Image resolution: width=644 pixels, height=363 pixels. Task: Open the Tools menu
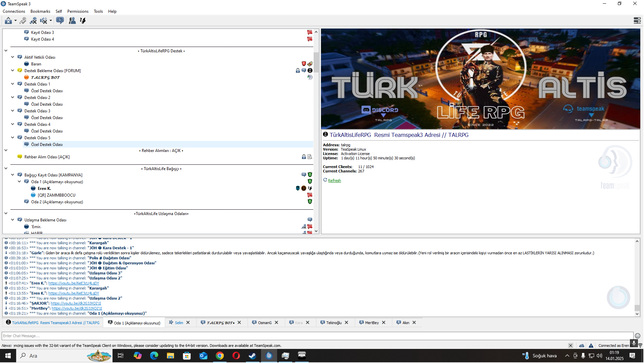[98, 11]
